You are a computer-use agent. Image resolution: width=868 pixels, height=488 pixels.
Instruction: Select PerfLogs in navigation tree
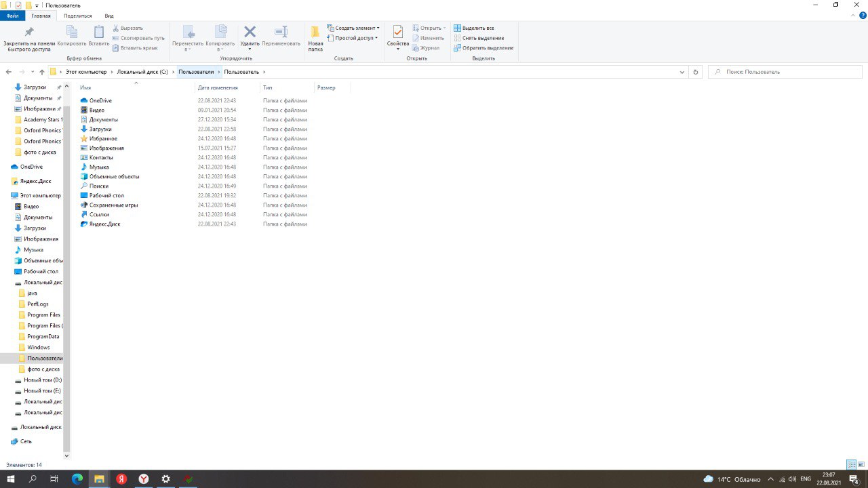pyautogui.click(x=38, y=304)
